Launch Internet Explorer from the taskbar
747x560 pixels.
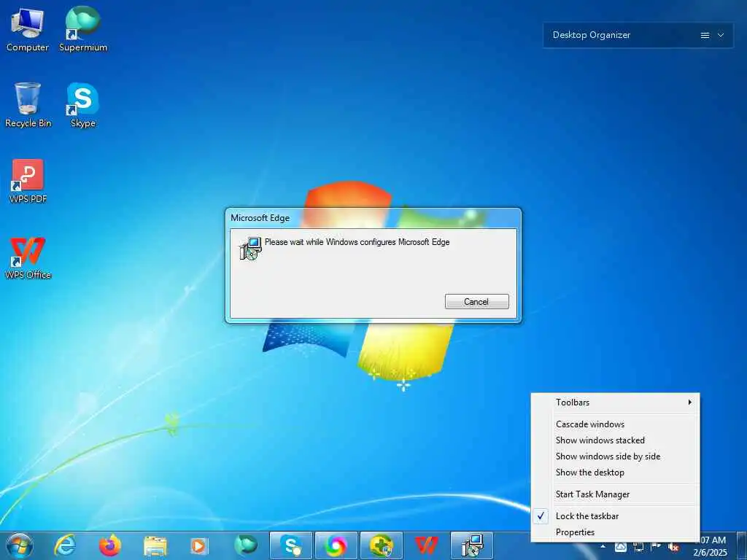tap(64, 545)
